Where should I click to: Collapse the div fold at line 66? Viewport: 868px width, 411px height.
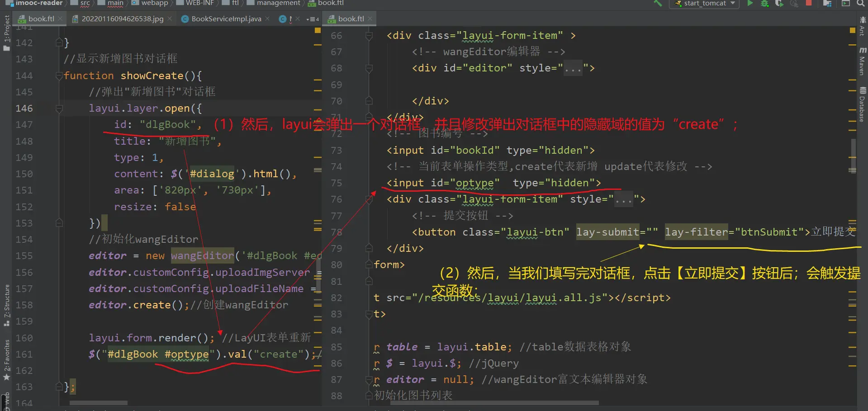click(369, 35)
